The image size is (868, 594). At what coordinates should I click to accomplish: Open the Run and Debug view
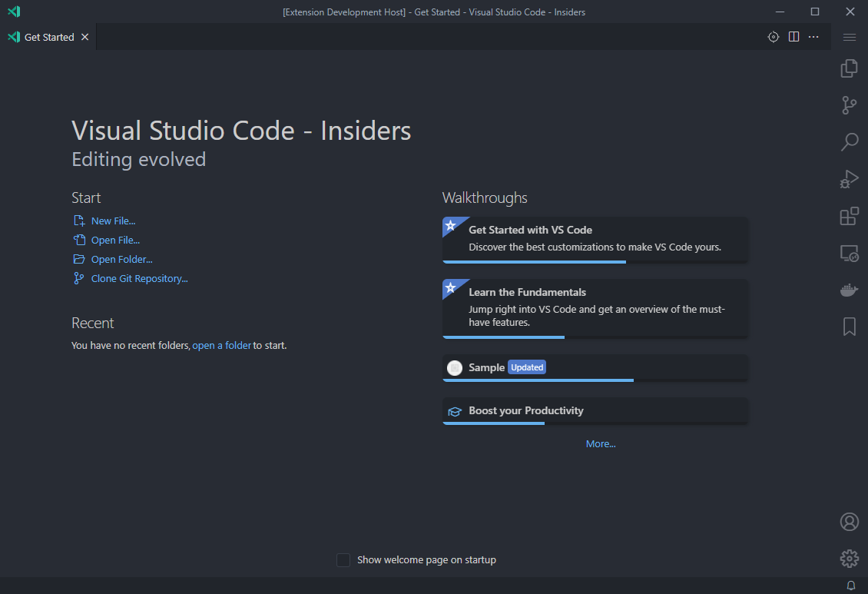849,178
